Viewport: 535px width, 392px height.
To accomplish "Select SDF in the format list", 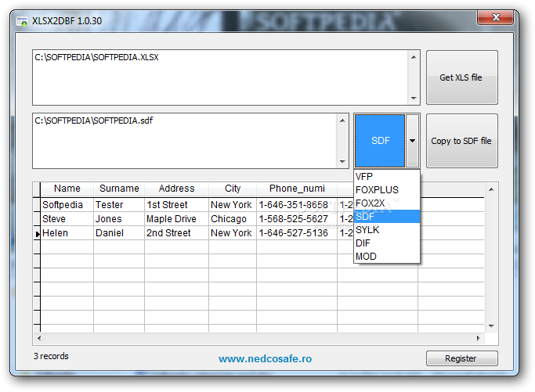I will (x=387, y=217).
